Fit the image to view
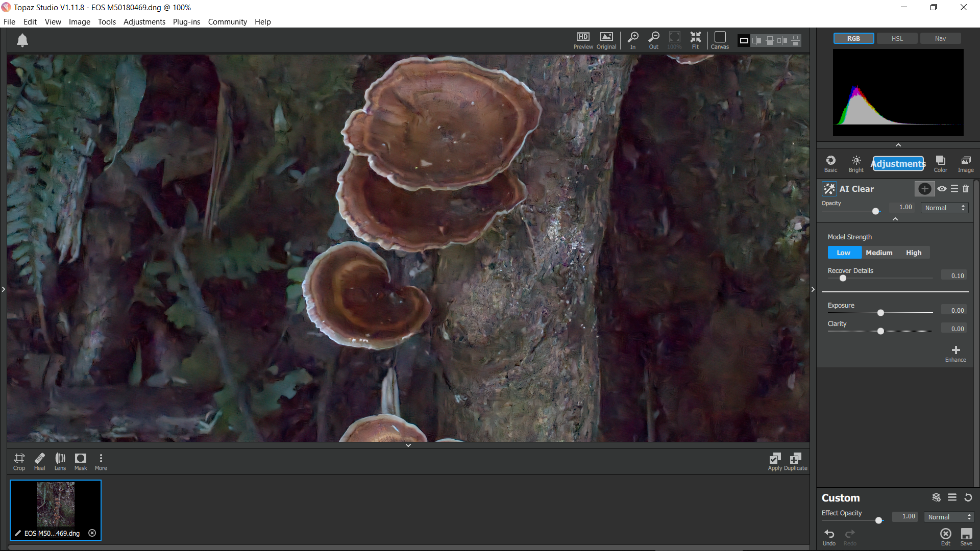980x551 pixels. [695, 40]
